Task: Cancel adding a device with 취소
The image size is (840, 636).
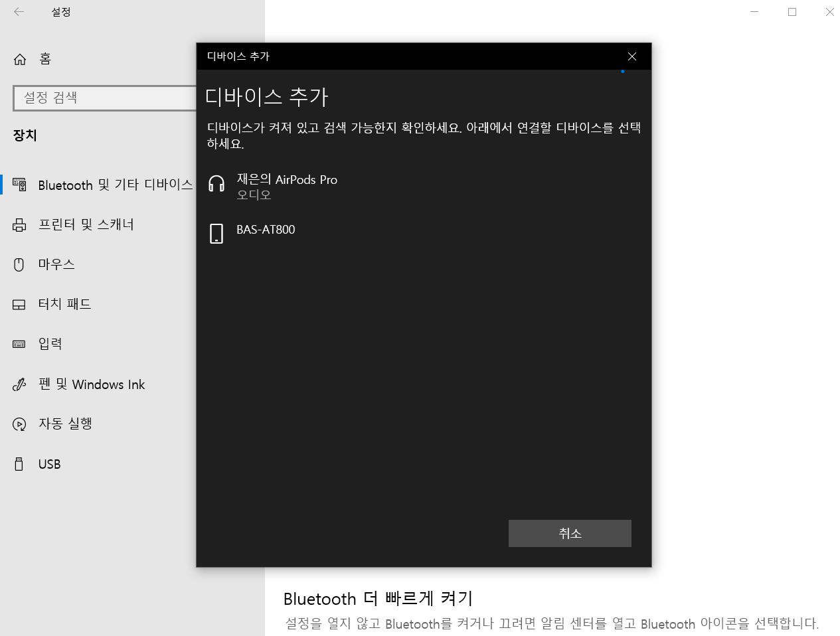Action: coord(570,533)
